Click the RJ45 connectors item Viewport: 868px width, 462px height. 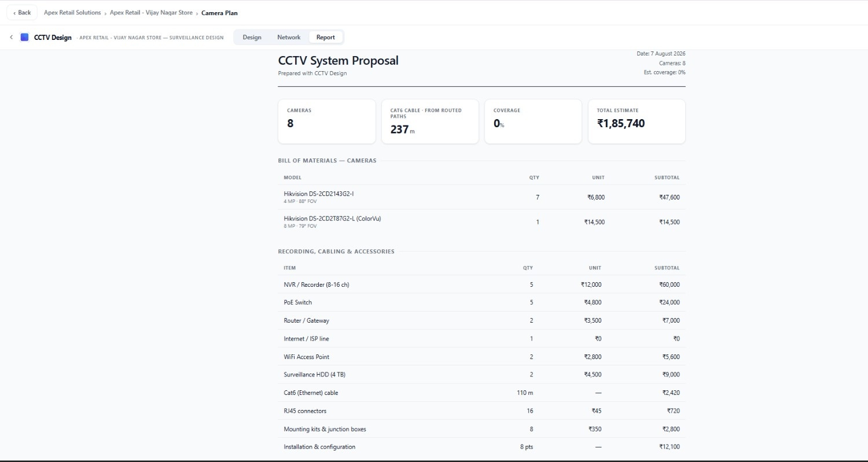point(305,411)
